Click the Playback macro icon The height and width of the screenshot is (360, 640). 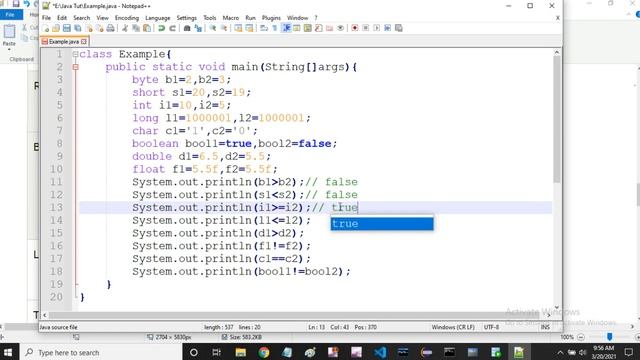click(377, 28)
